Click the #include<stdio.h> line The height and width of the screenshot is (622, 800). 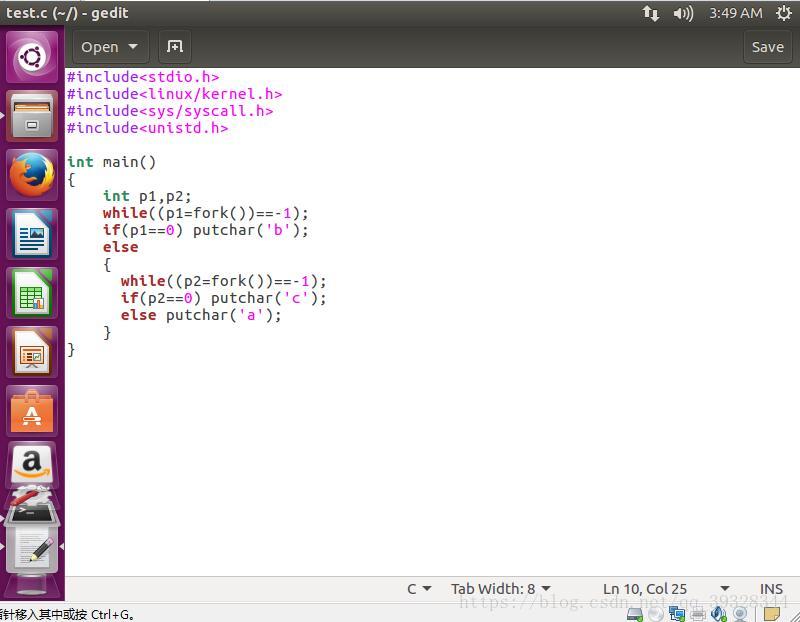pos(143,77)
